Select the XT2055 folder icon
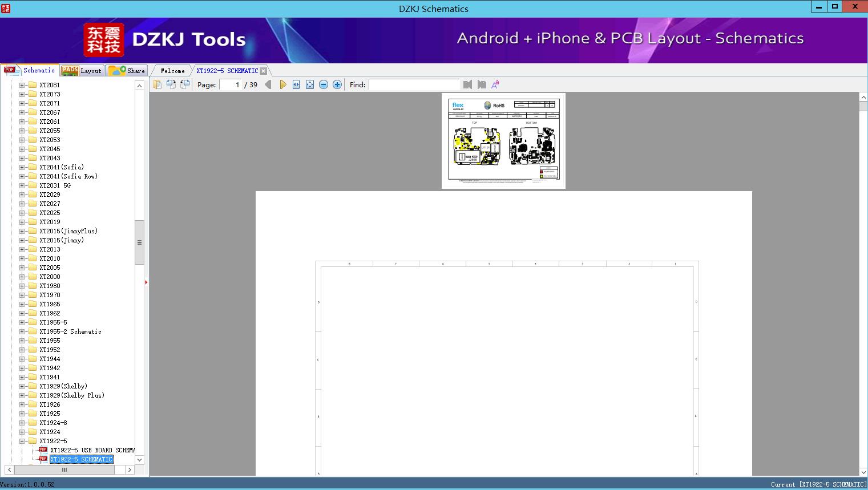Screen dimensions: 868x490 [x=33, y=131]
